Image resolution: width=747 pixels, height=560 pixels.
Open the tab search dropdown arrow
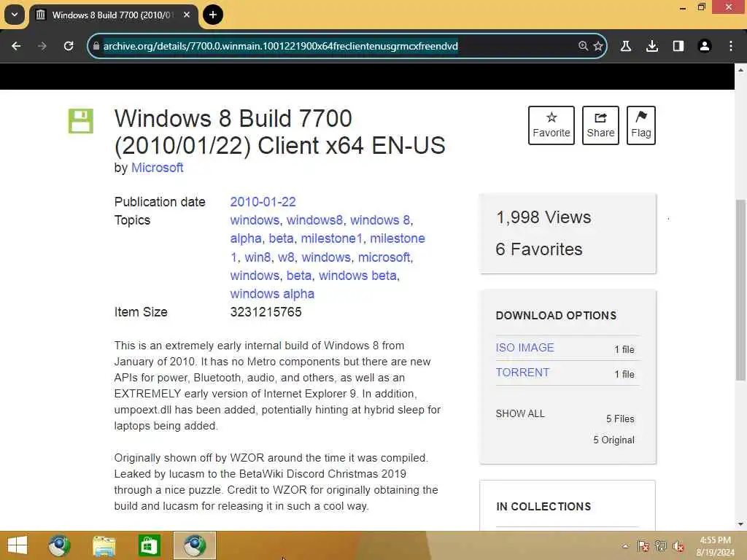click(x=15, y=15)
